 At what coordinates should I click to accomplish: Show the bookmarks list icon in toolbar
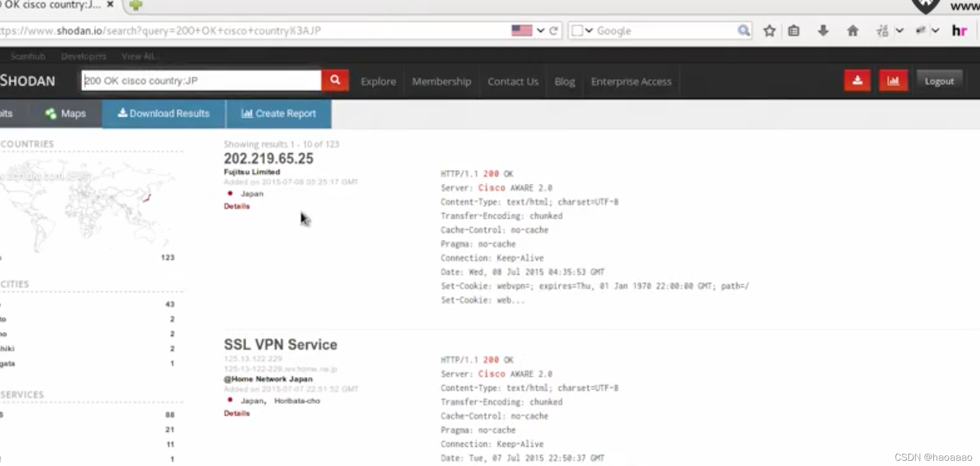pos(794,31)
